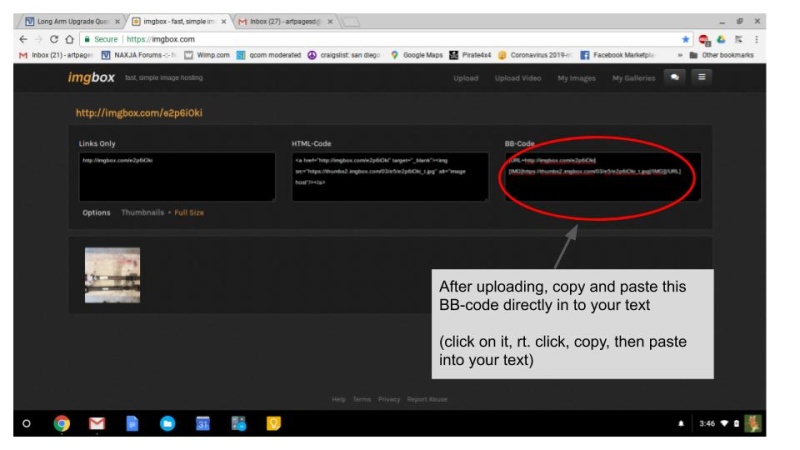Click the Help footer link
Image resolution: width=800 pixels, height=450 pixels.
point(338,399)
